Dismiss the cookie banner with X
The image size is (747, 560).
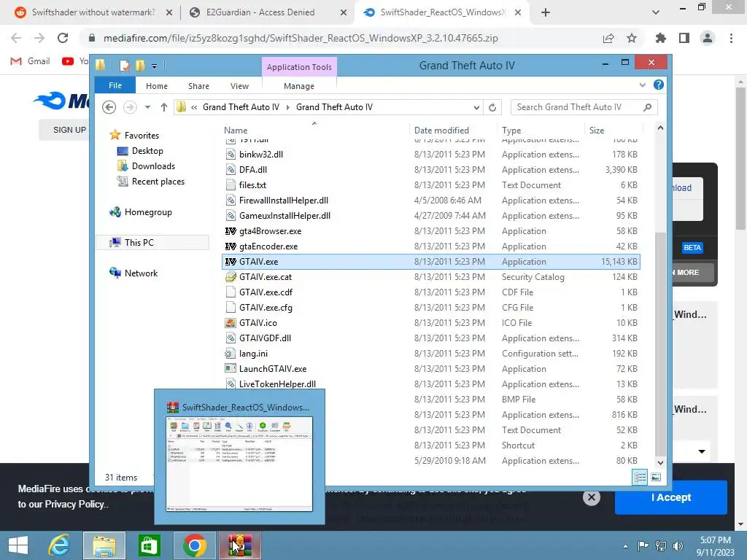pos(591,497)
